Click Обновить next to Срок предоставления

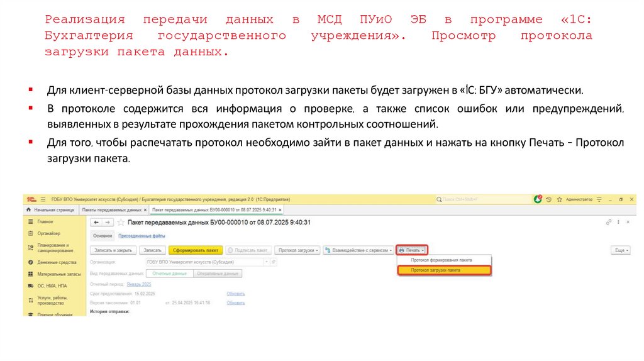[236, 294]
